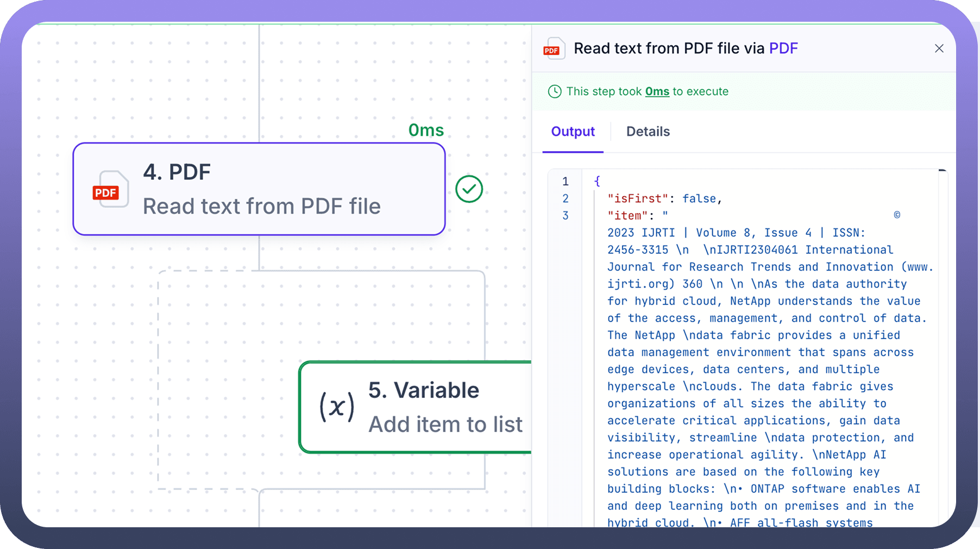
Task: Click the clock icon in the execution banner
Action: coord(555,91)
